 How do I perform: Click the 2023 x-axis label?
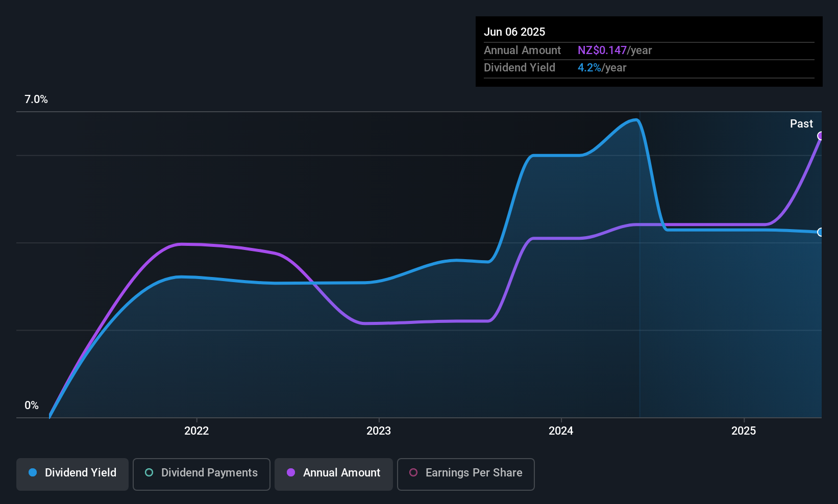pyautogui.click(x=379, y=431)
